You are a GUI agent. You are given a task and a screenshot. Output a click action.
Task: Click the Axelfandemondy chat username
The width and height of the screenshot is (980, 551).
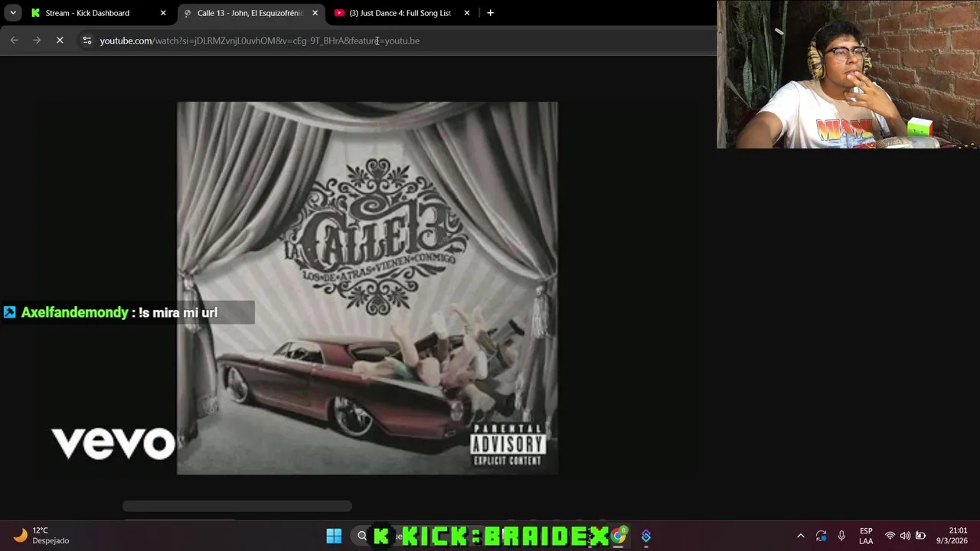75,312
